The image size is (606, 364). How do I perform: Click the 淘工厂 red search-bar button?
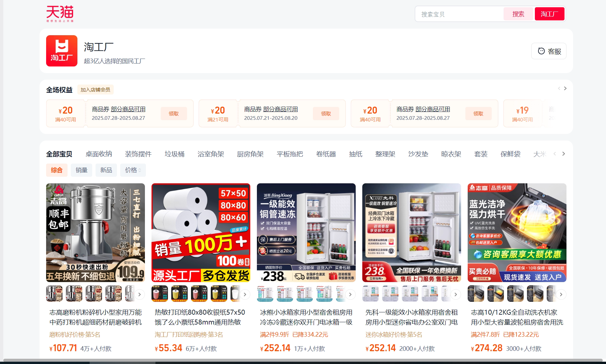(x=549, y=14)
